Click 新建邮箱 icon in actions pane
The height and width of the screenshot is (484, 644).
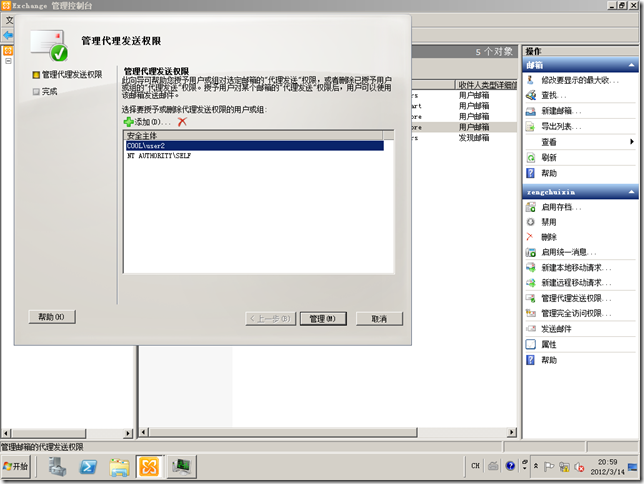coord(530,110)
